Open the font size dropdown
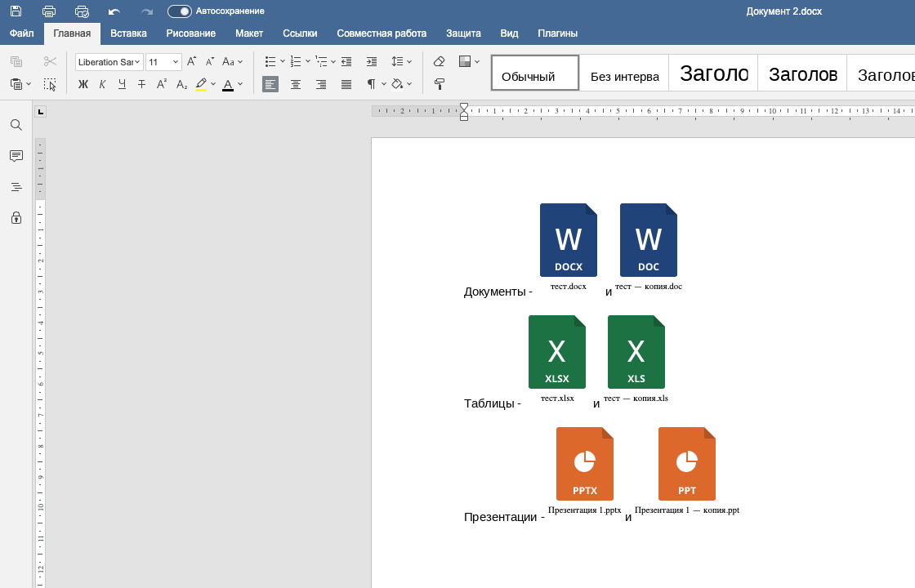 176,62
